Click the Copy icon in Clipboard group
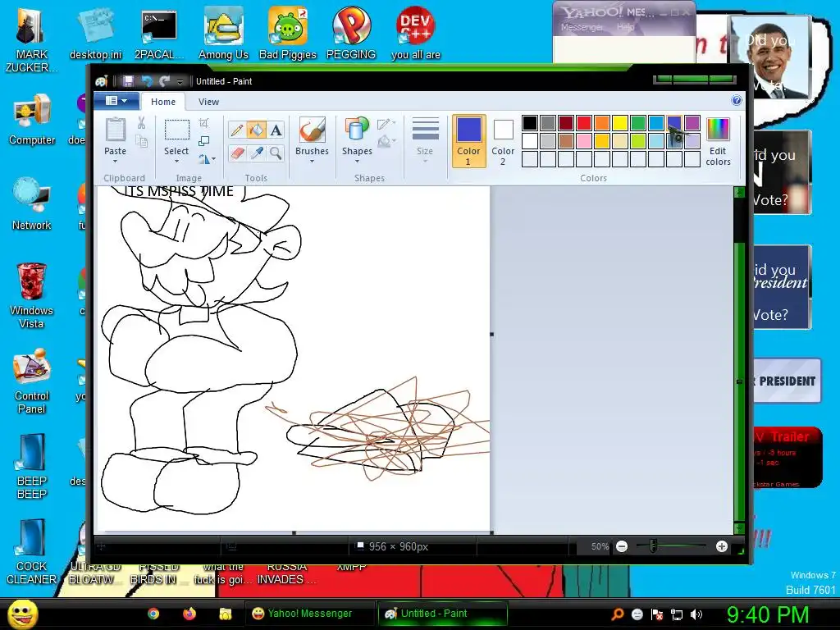Screen dimensions: 840x630 click(141, 141)
